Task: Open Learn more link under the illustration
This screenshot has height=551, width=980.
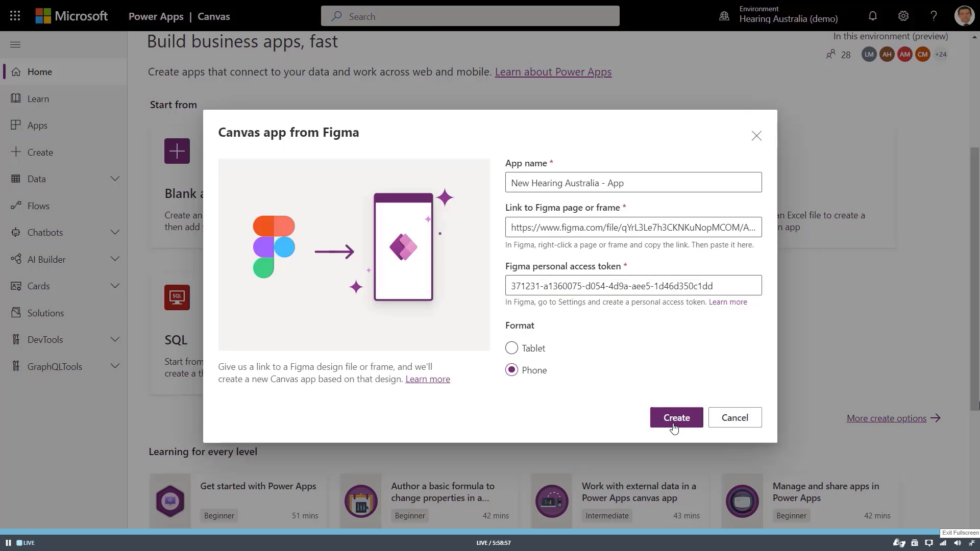Action: pos(428,379)
